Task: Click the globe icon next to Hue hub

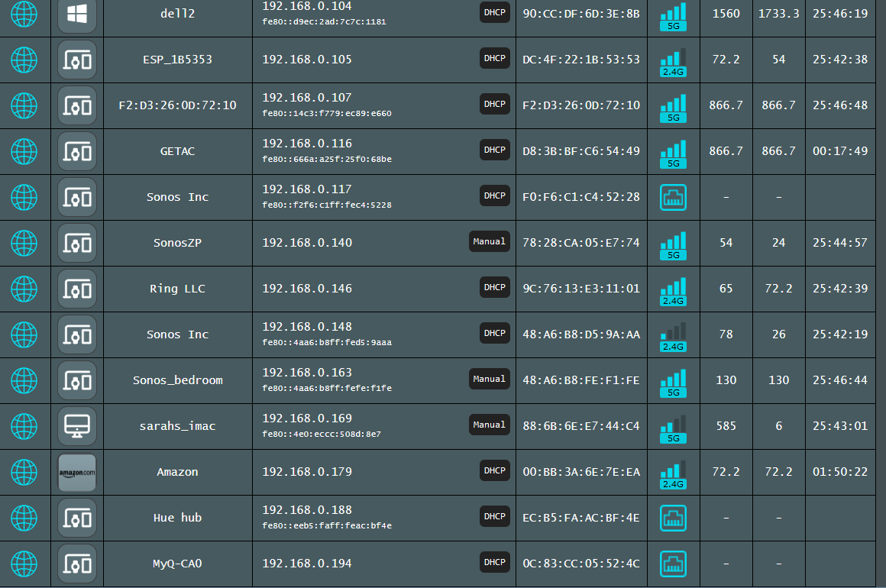Action: tap(24, 518)
